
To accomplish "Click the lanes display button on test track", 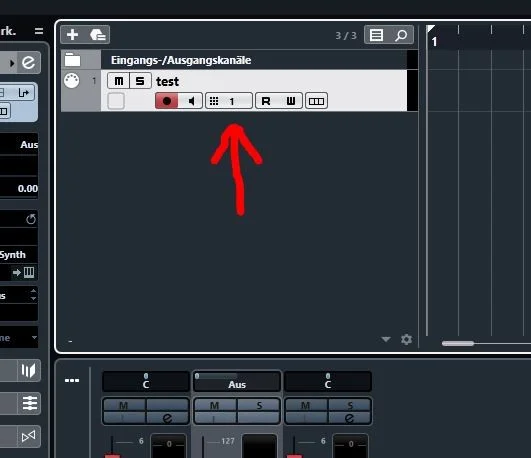I will [x=316, y=101].
